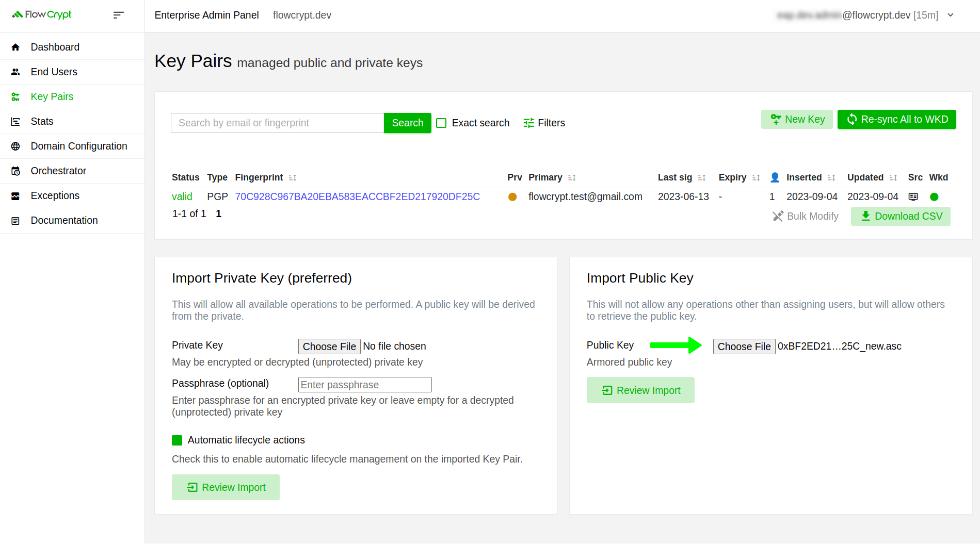Sort by Inserted date column
Screen dimensions: 980x544
[831, 177]
